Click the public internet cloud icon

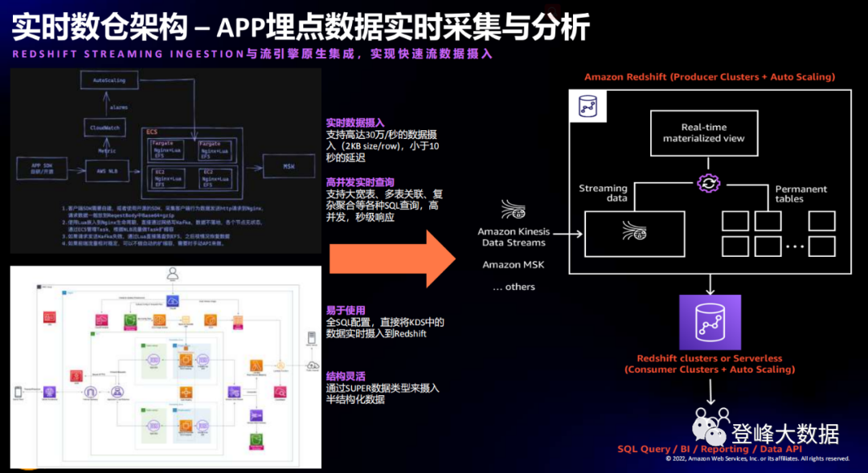tap(313, 365)
